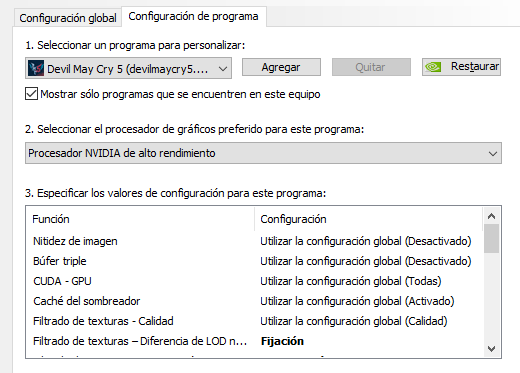Open the CUDA - GPU setting value (Todas)
This screenshot has width=520, height=373.
(x=351, y=281)
